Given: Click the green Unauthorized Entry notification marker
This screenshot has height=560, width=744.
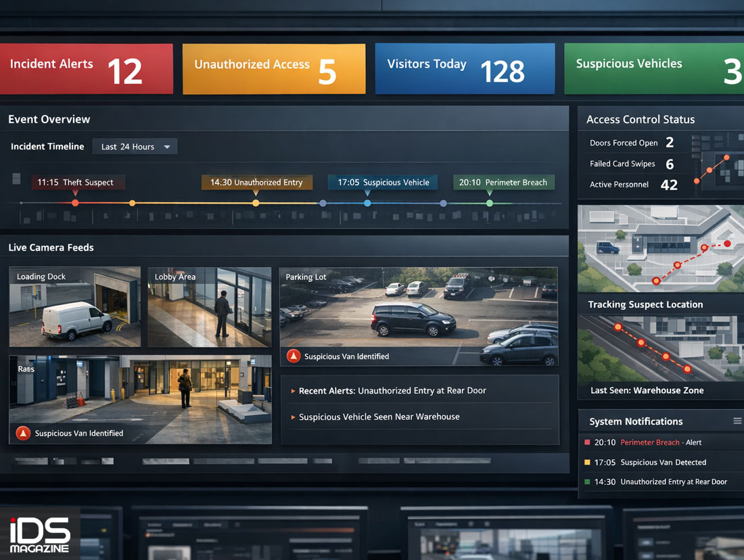Looking at the screenshot, I should pos(586,482).
